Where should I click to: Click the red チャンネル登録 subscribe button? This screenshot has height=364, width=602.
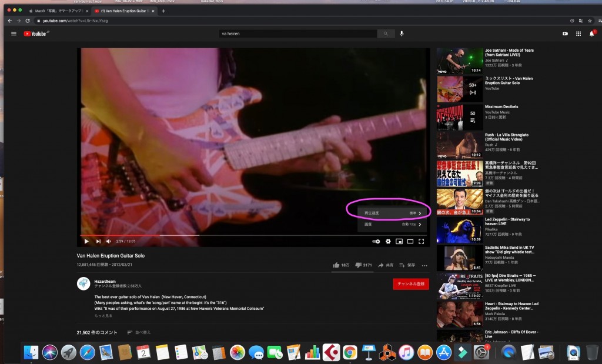point(411,284)
